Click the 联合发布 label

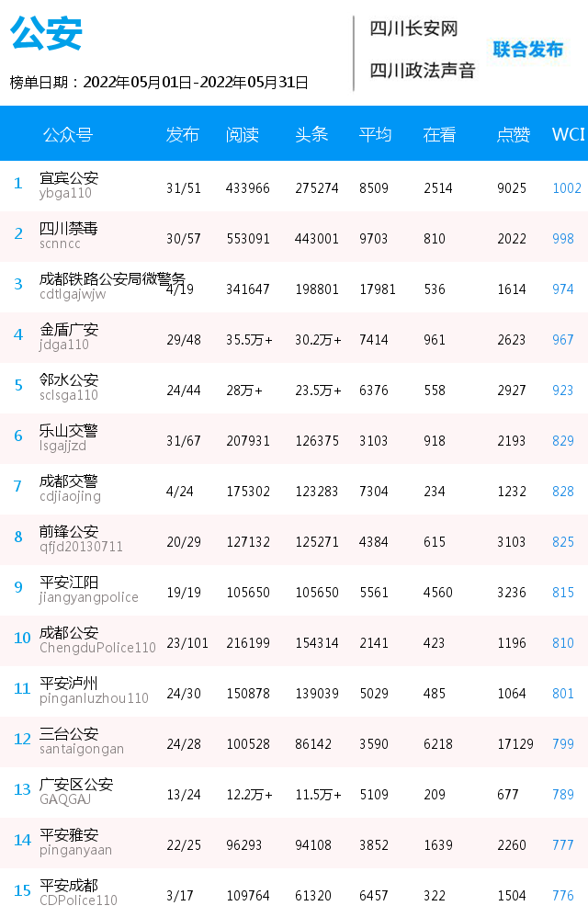click(x=528, y=50)
